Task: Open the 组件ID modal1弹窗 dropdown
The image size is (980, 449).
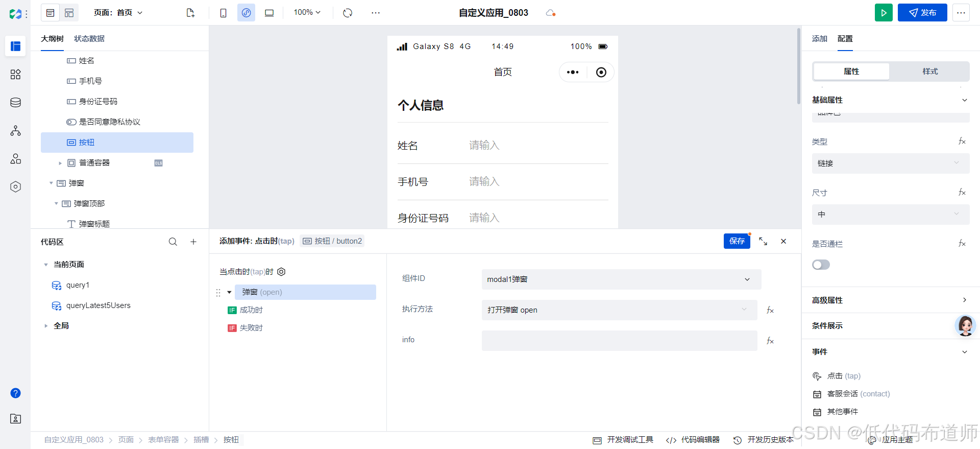Action: coord(621,279)
